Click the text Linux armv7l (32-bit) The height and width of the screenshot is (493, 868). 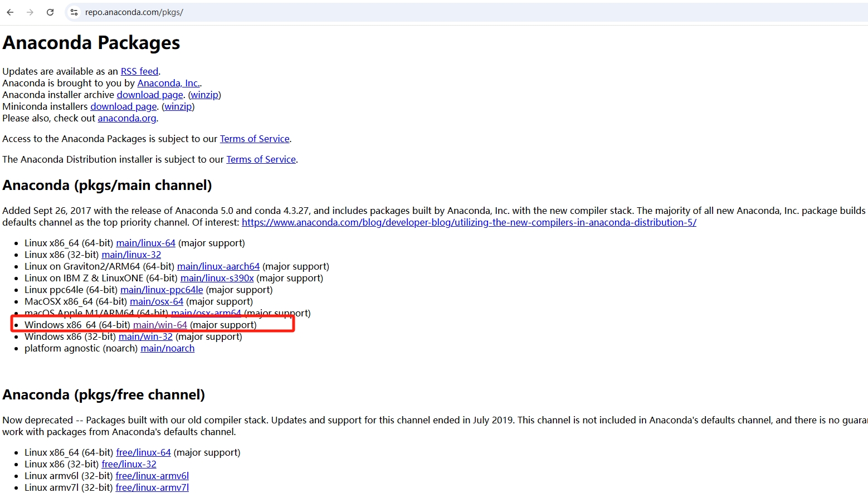point(69,487)
